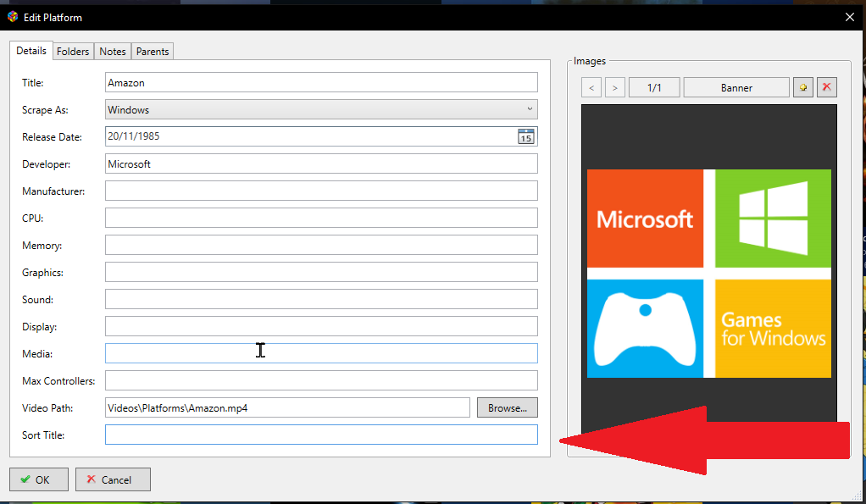Viewport: 866px width, 504px height.
Task: Open the Release Date calendar picker
Action: [525, 136]
